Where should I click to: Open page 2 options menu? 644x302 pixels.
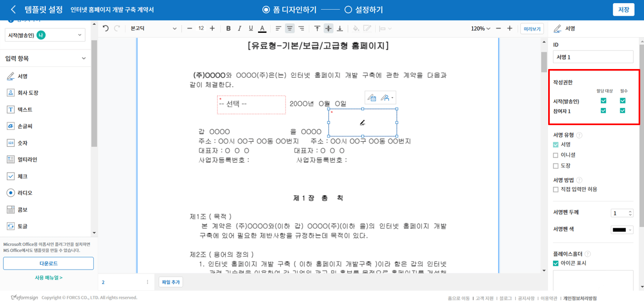[x=148, y=282]
